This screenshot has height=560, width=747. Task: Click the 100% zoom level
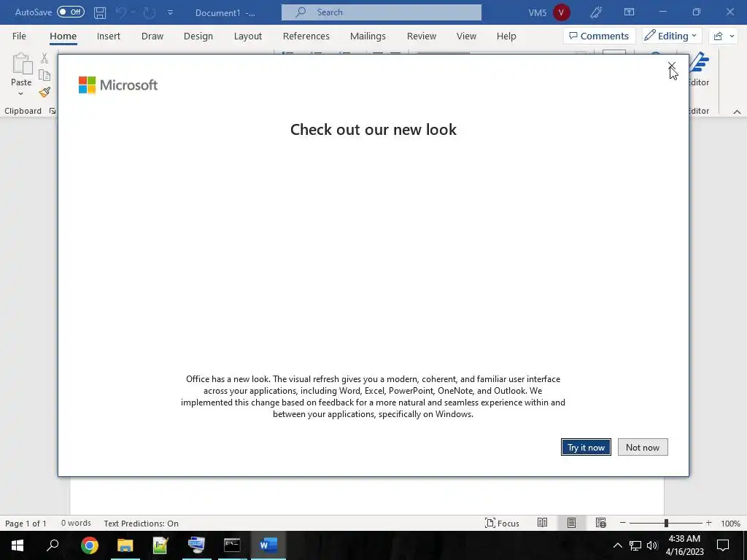(730, 524)
